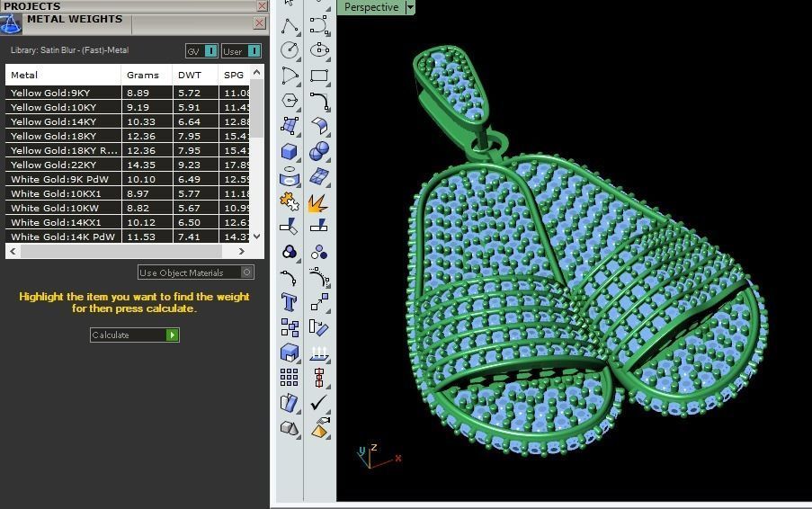812x509 pixels.
Task: Open the Cage edit tool
Action: pos(290,177)
